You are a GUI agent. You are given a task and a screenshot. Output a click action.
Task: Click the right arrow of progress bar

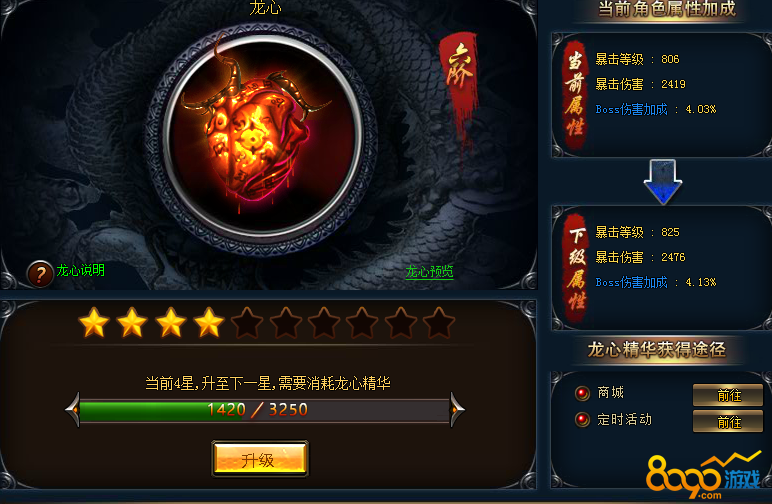457,410
